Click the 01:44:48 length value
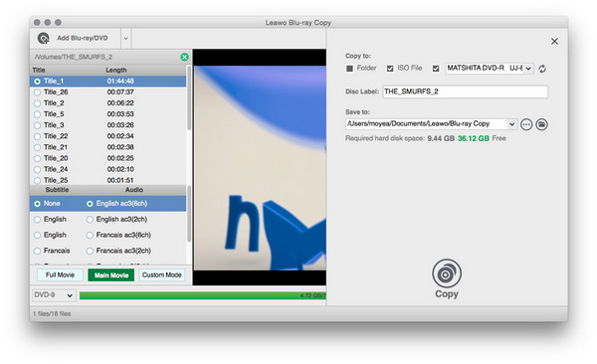597x364 pixels. tap(120, 82)
